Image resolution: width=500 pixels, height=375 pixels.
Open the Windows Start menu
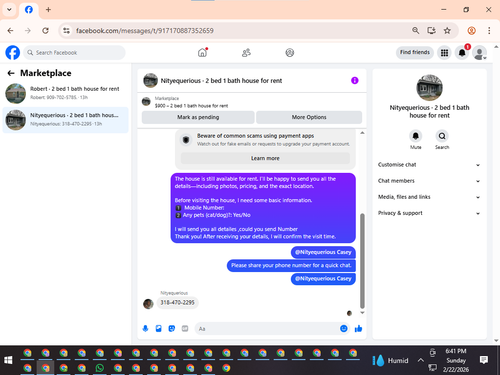tap(8, 360)
